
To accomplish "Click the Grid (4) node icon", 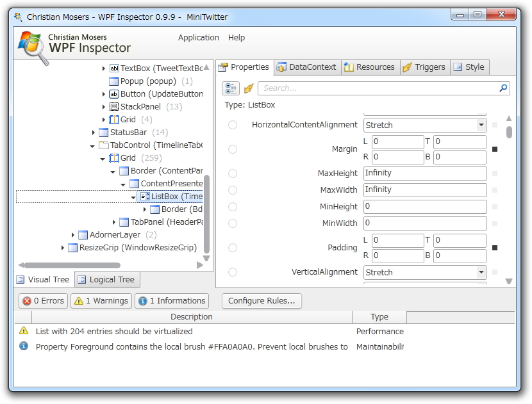I will 113,120.
